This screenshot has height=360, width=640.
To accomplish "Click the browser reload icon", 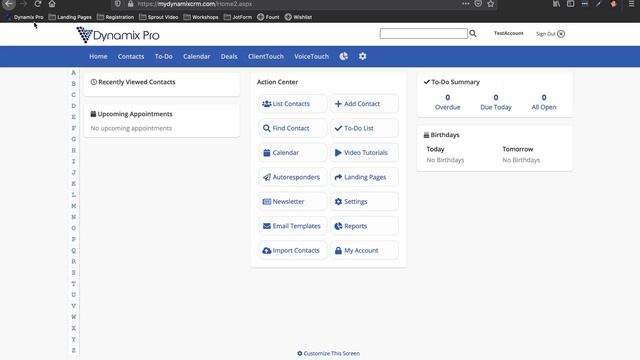I will (x=38, y=4).
